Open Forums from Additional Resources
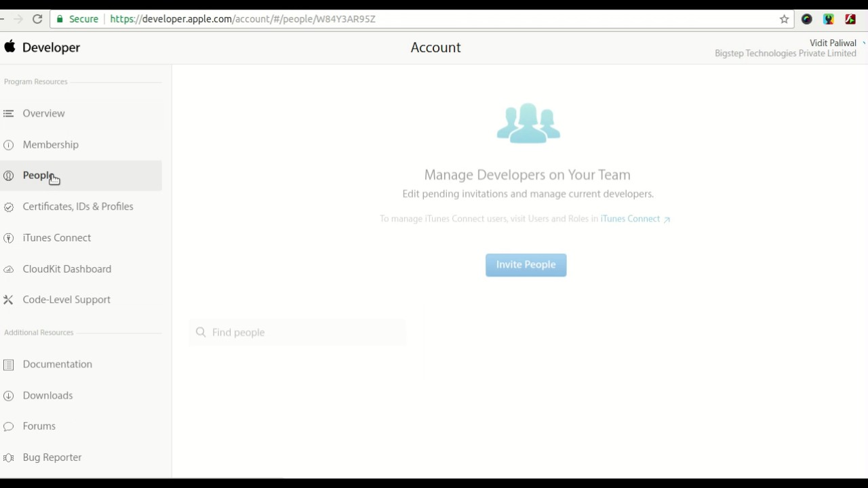Viewport: 868px width, 488px height. click(x=39, y=426)
